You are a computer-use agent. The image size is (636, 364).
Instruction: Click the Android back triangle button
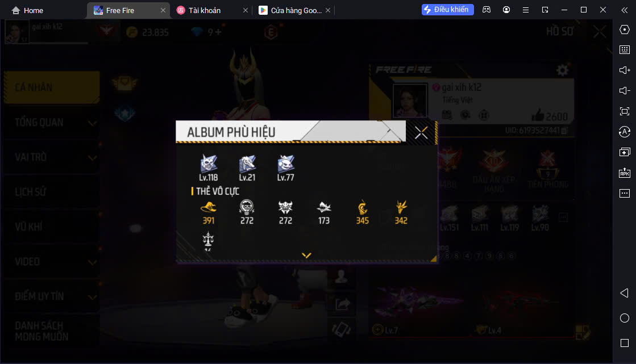tap(624, 293)
